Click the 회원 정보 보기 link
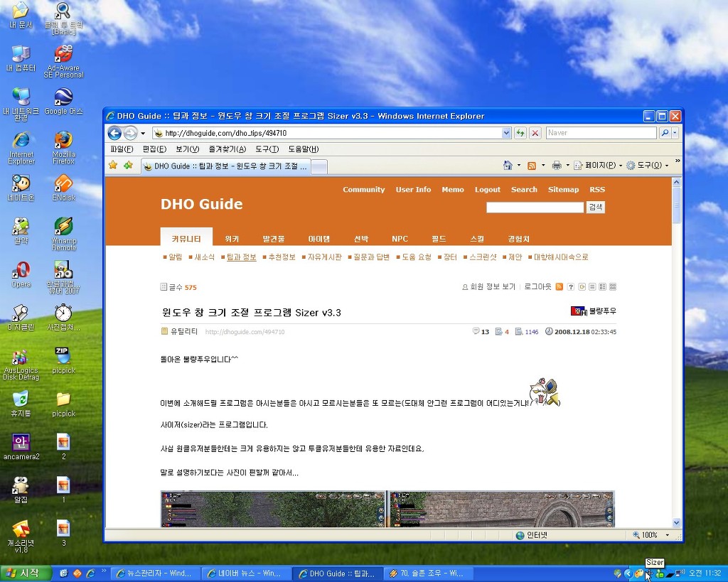The image size is (728, 582). 492,287
